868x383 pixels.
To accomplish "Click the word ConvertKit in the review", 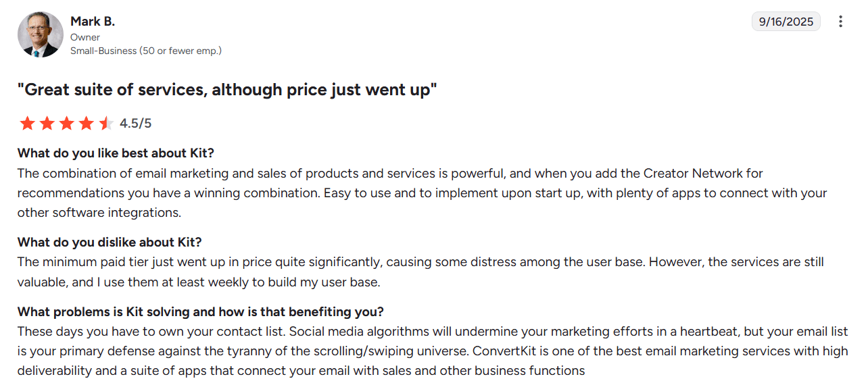I will point(505,351).
